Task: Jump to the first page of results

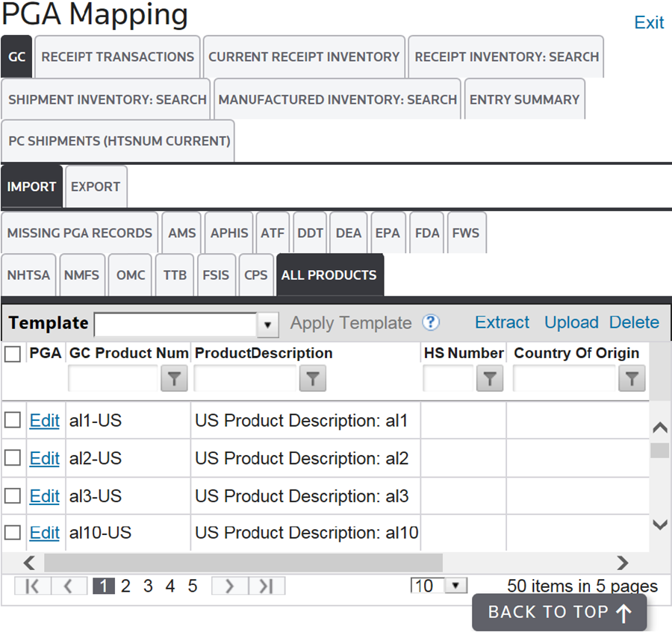Action: 32,586
